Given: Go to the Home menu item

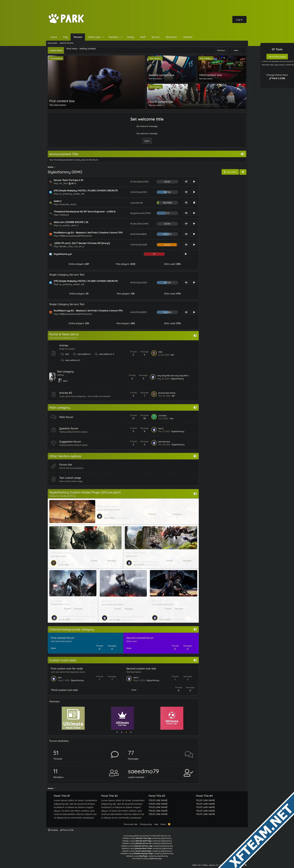Looking at the screenshot, I should pyautogui.click(x=53, y=37).
